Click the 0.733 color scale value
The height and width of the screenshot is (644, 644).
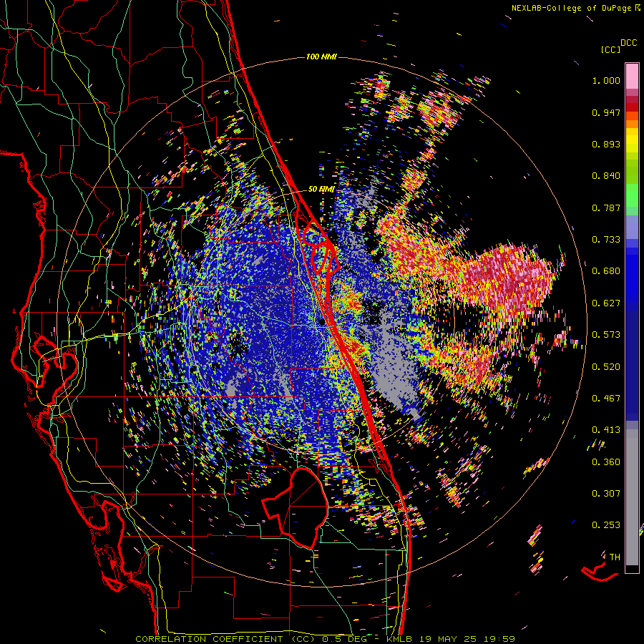606,240
